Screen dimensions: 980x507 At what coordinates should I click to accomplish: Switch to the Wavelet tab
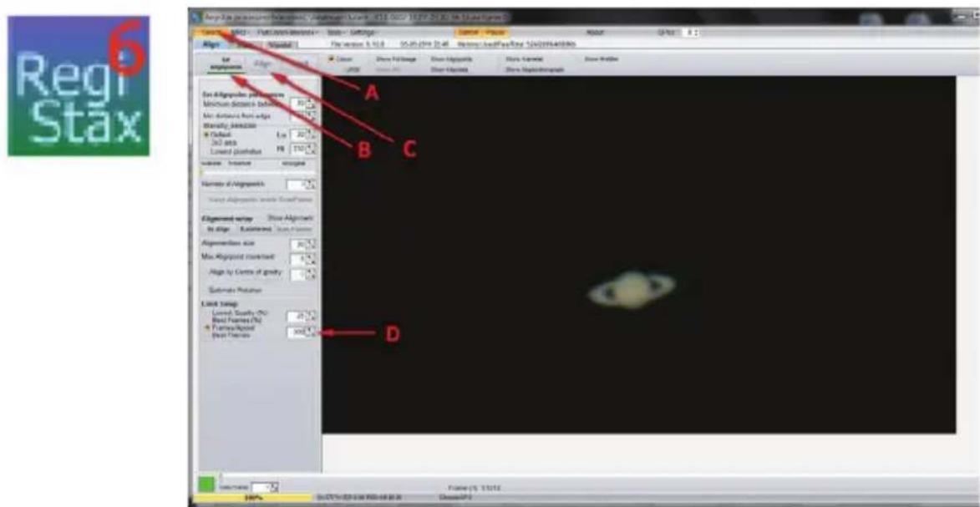click(x=281, y=44)
